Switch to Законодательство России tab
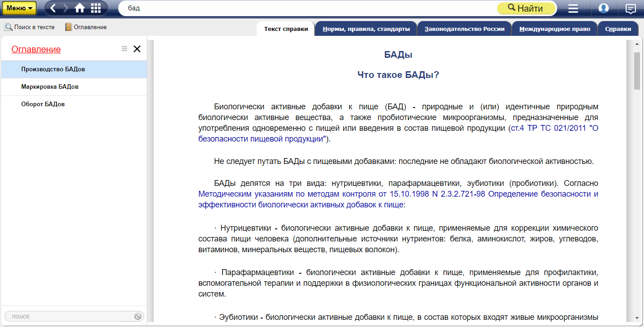 pos(464,29)
